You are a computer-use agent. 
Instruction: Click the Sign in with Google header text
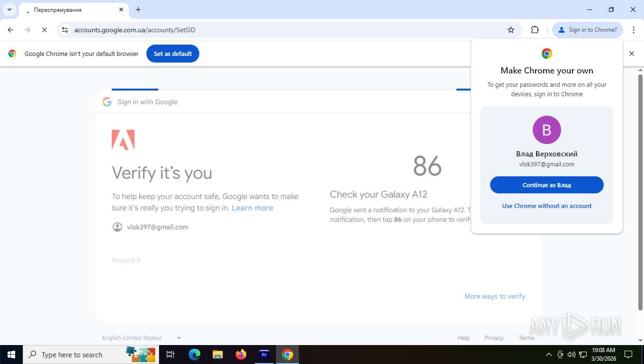(147, 102)
